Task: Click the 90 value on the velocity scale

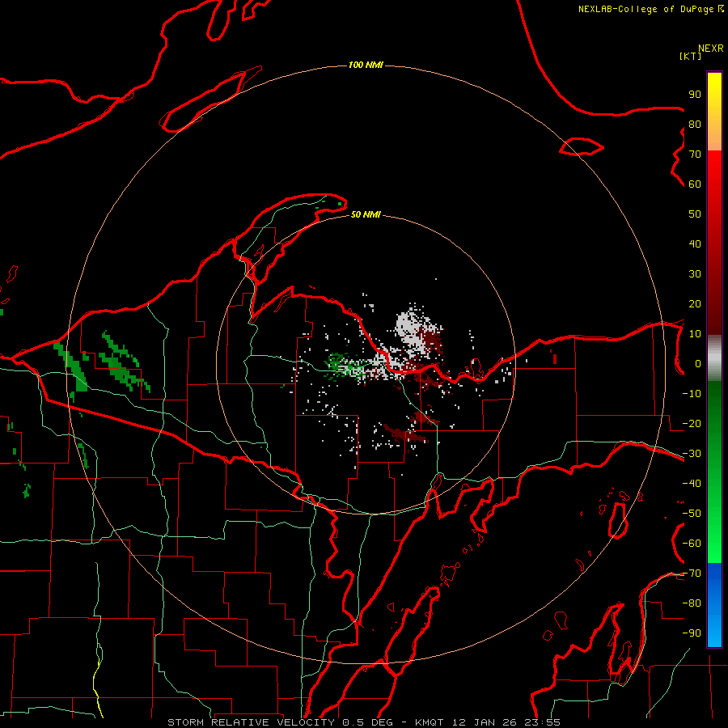Action: [x=695, y=95]
